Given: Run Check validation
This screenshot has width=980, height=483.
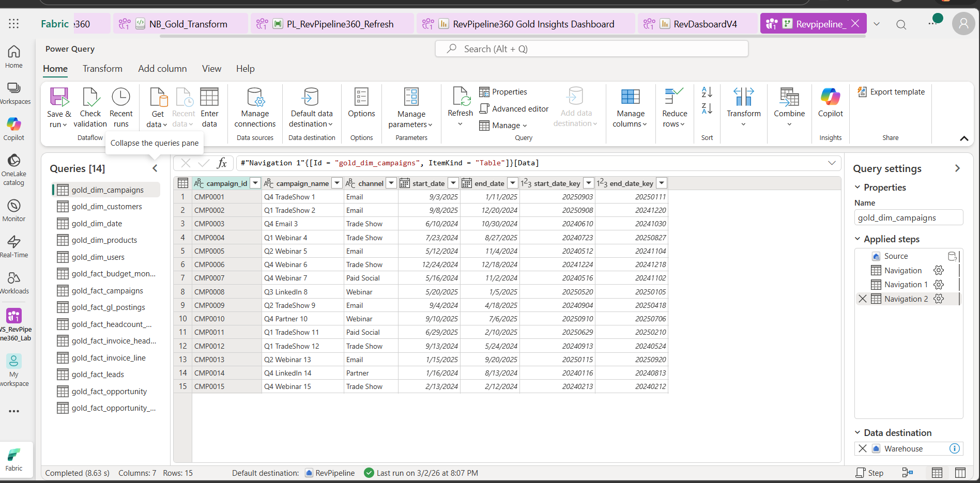Looking at the screenshot, I should pos(90,106).
